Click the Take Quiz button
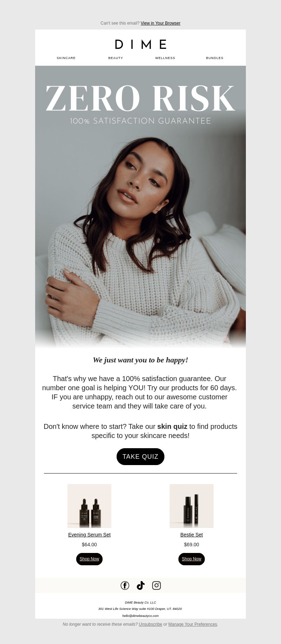The width and height of the screenshot is (281, 644). click(140, 457)
